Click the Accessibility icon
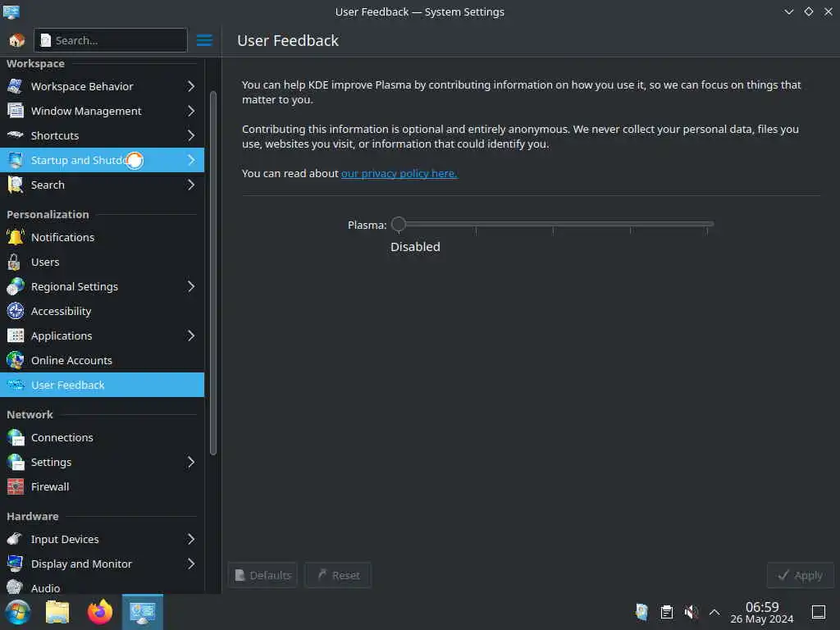 pos(15,311)
